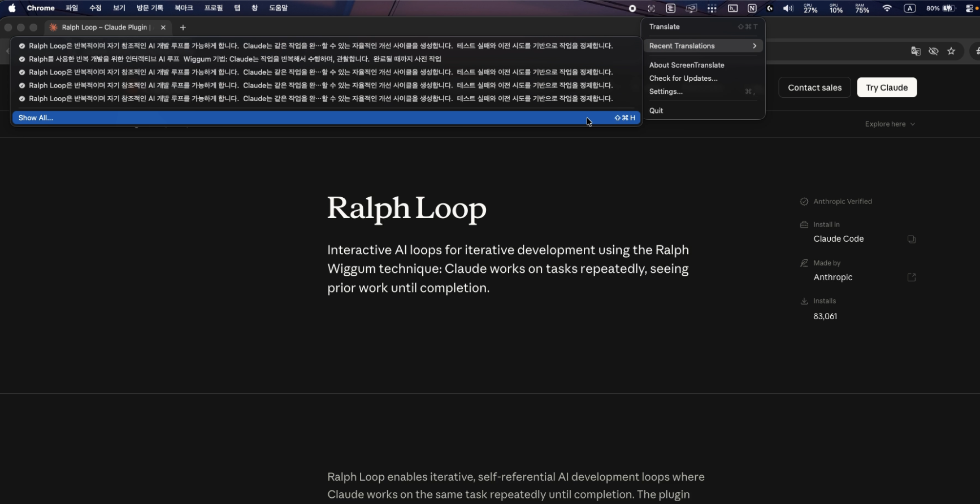
Task: Open the 창 menu
Action: click(x=255, y=8)
